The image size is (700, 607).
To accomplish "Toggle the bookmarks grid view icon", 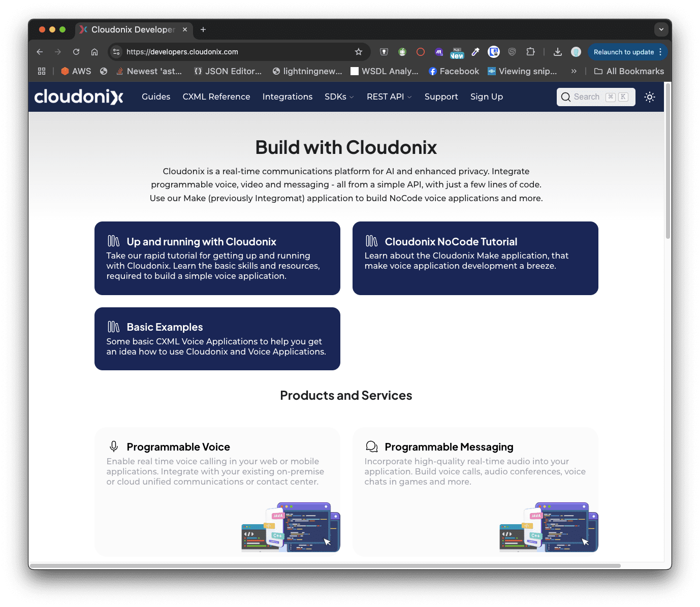I will (x=41, y=71).
